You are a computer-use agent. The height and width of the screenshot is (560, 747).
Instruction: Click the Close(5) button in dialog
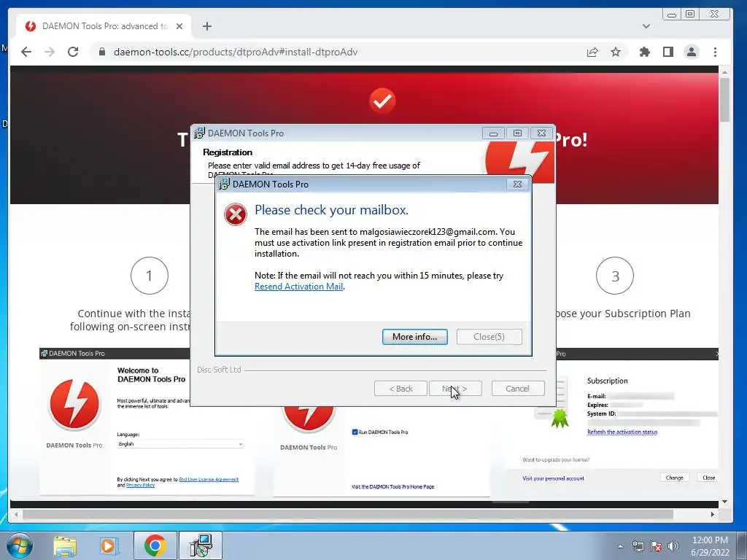point(489,337)
